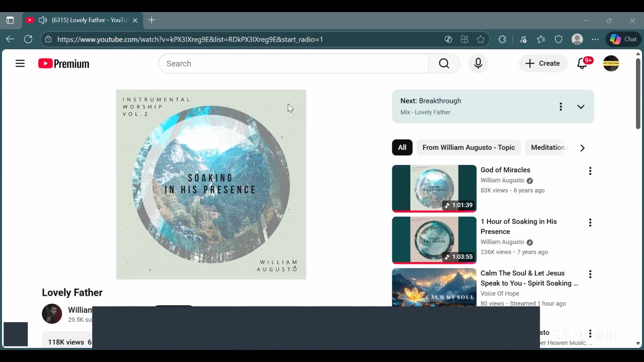Click 'Next: Breakthrough' text in mix panel
The image size is (644, 362).
click(x=431, y=101)
